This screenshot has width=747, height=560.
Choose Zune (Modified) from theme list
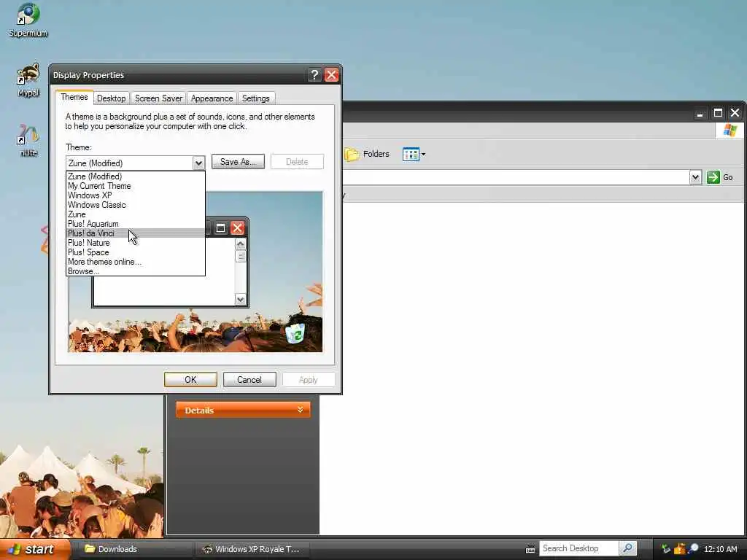point(135,176)
